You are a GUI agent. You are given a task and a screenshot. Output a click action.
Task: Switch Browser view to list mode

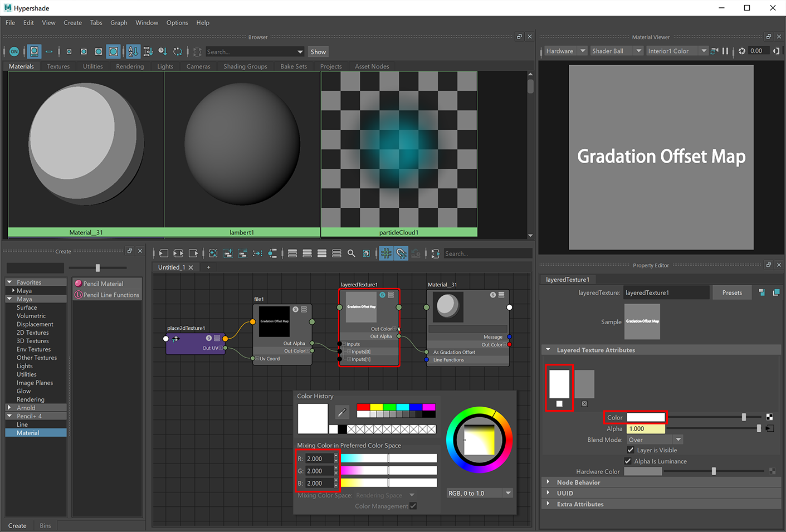coord(49,51)
